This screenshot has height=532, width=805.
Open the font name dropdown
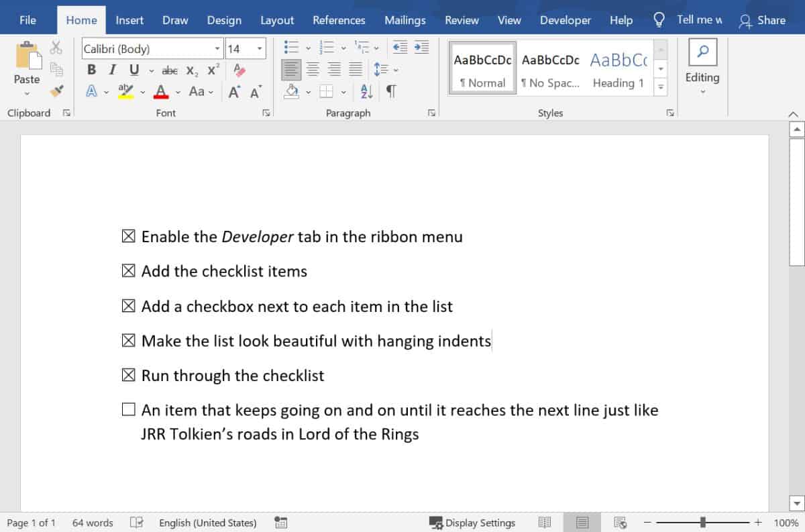(x=216, y=48)
